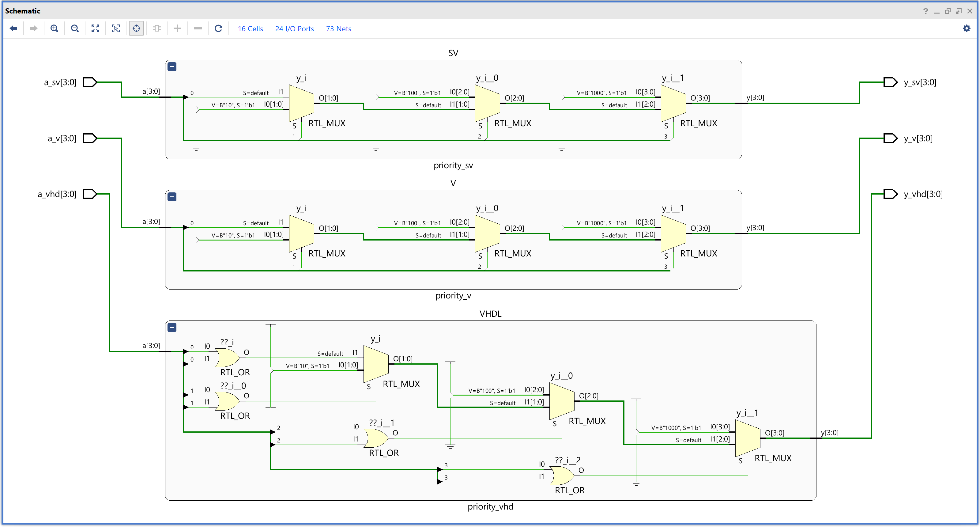
Task: Click the forward navigation arrow
Action: [33, 28]
